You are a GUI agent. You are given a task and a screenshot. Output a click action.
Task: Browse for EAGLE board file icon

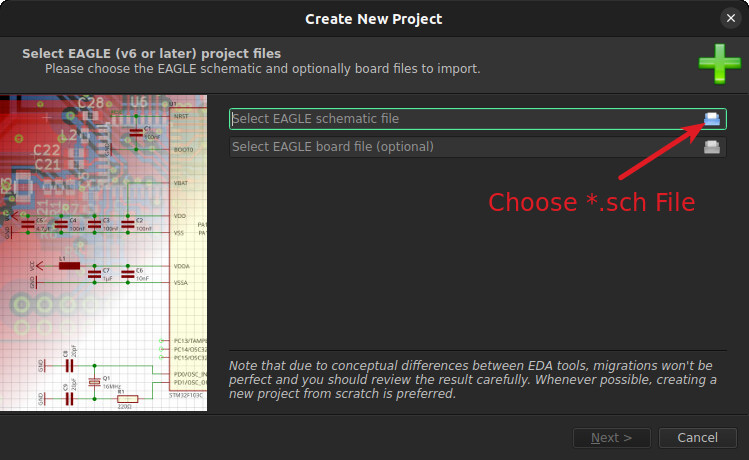[x=712, y=147]
